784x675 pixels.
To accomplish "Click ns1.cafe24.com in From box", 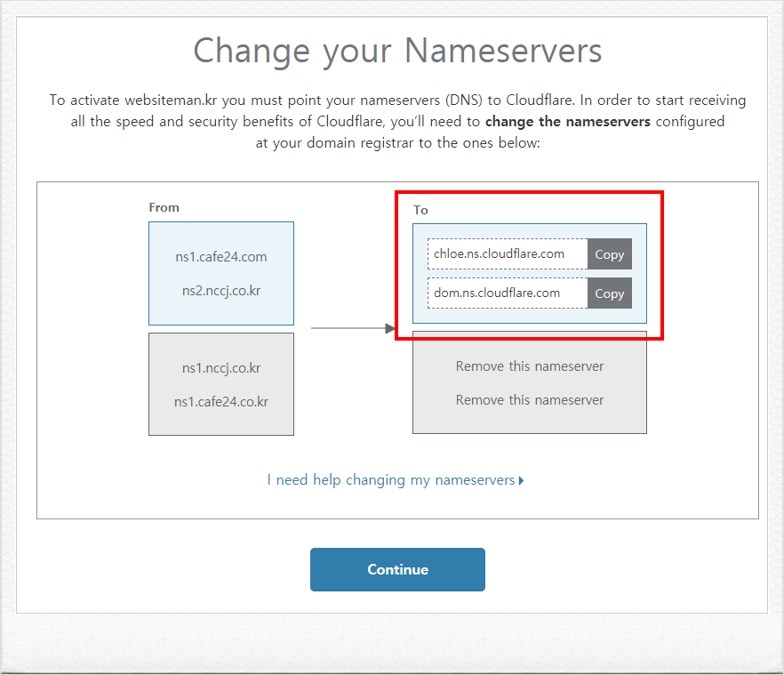I will 221,257.
